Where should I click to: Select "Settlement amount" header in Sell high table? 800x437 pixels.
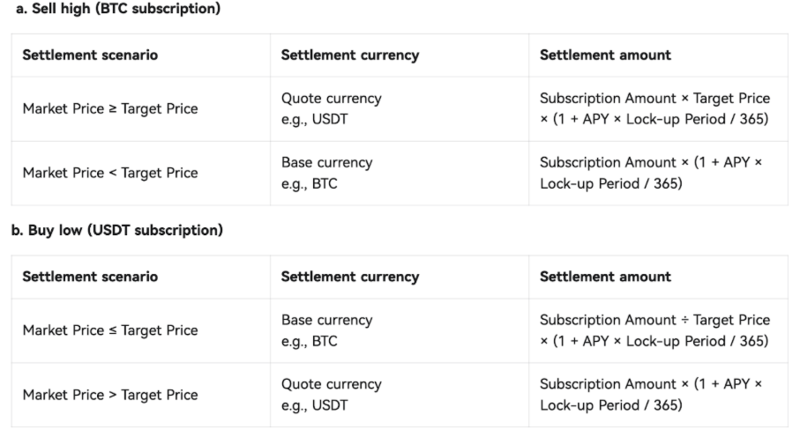point(605,54)
